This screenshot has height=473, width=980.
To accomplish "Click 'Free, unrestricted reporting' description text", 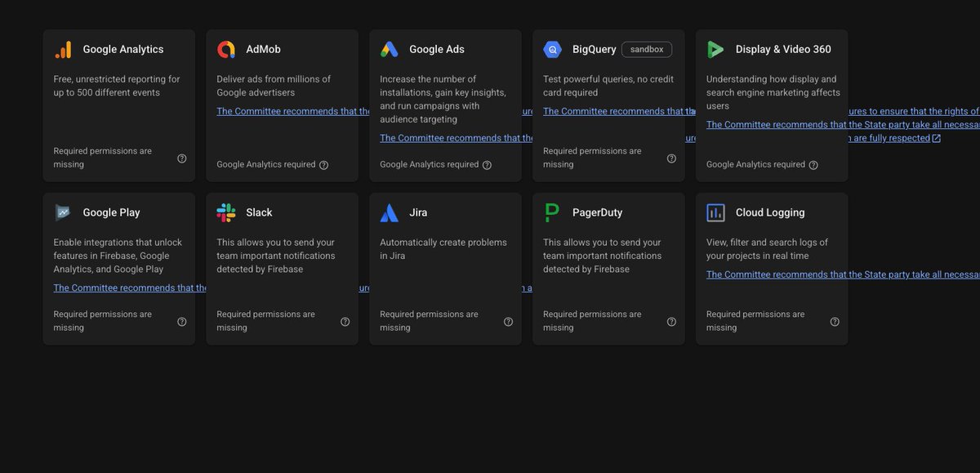I will [117, 86].
